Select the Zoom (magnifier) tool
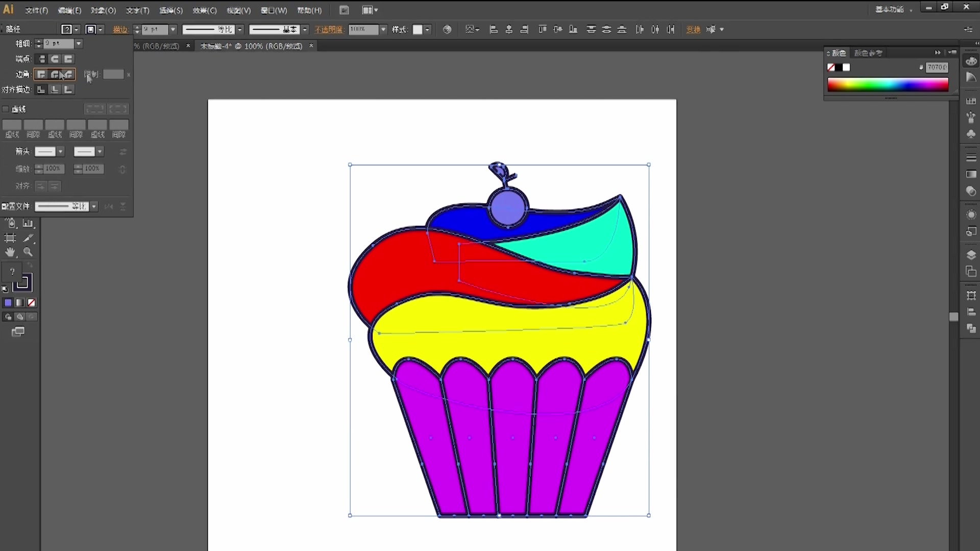 [28, 252]
